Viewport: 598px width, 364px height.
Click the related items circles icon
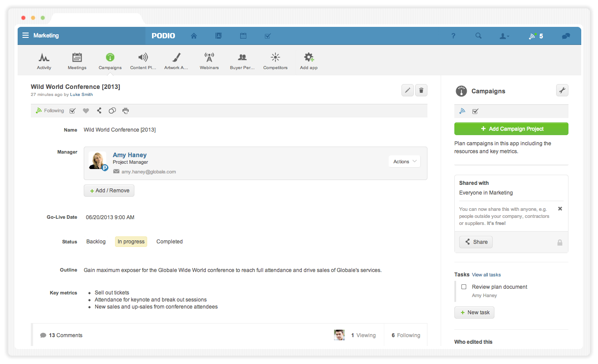pyautogui.click(x=112, y=111)
